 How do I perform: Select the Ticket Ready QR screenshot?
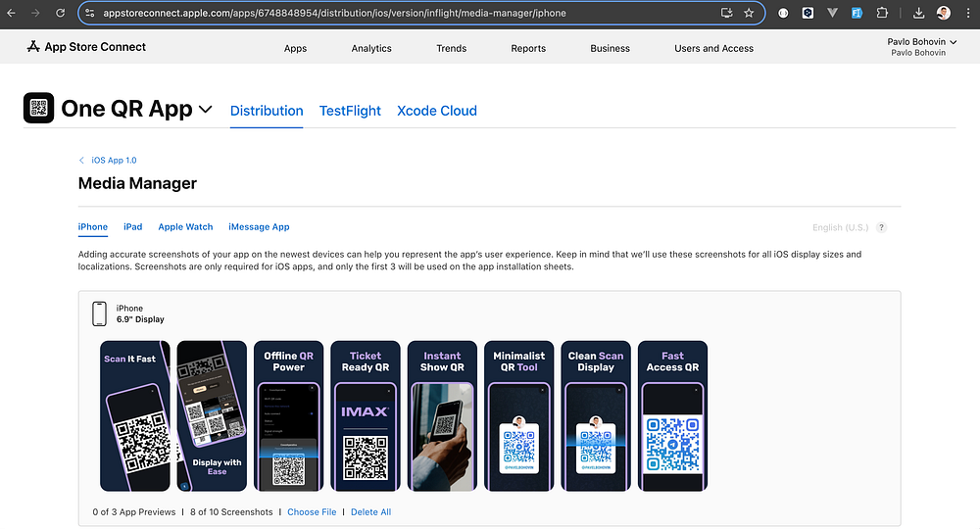click(366, 416)
